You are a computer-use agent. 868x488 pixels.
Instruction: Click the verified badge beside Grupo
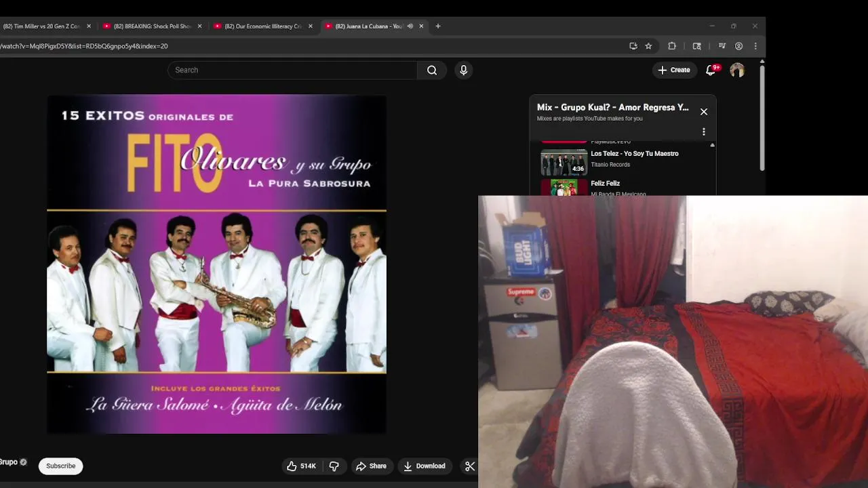pos(24,462)
